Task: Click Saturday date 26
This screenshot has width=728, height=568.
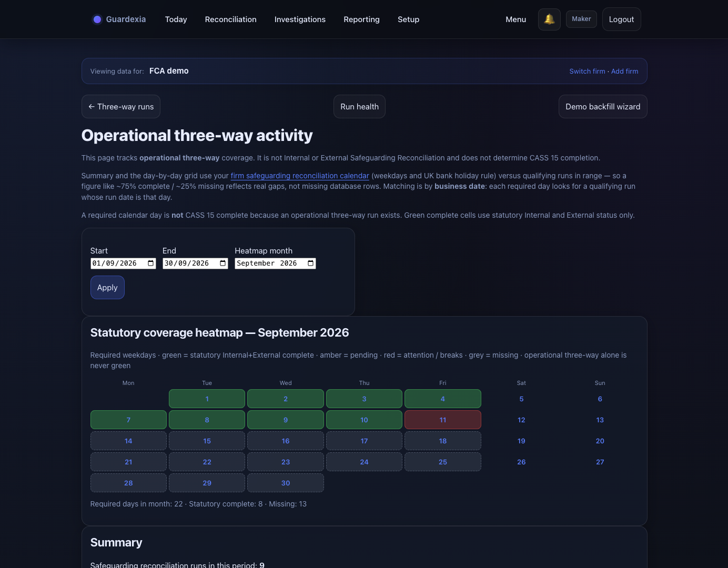Action: point(521,462)
